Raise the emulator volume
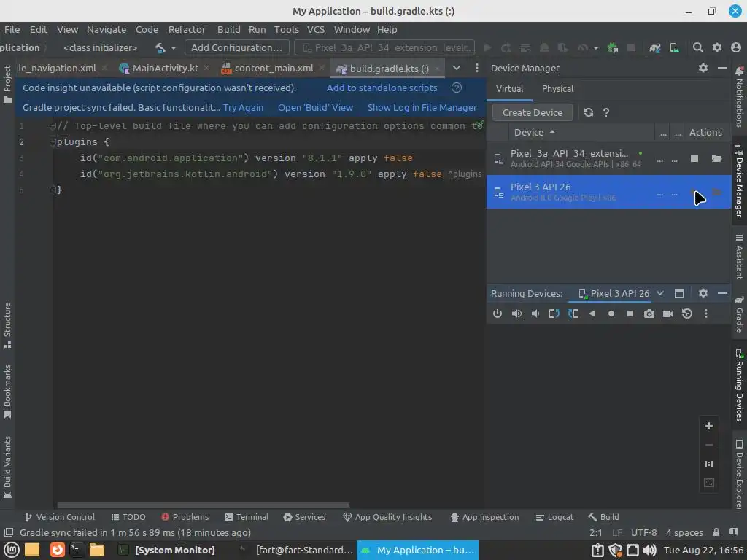747x560 pixels. (x=516, y=314)
